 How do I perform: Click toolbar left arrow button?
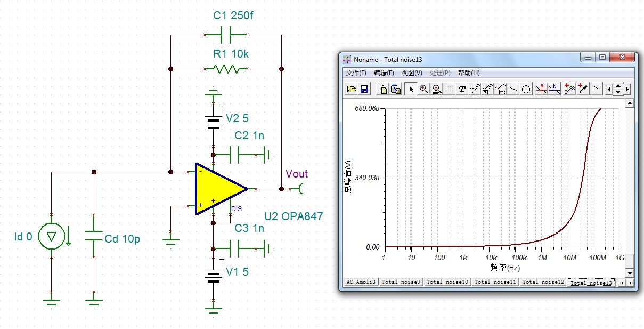(x=609, y=90)
